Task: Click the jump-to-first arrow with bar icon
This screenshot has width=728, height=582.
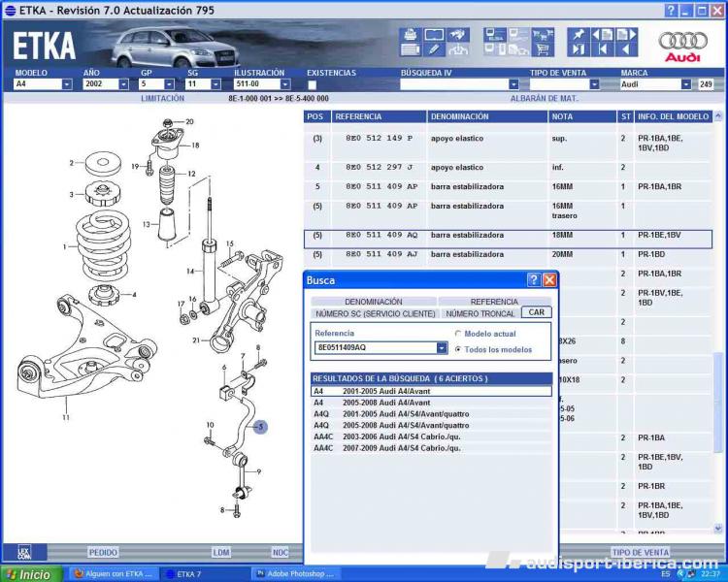Action: point(603,49)
